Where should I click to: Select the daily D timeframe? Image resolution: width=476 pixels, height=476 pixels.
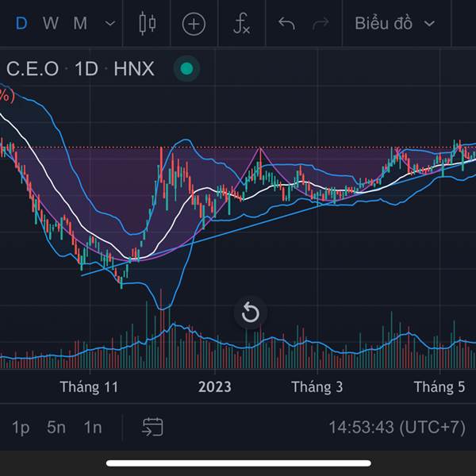[x=21, y=23]
